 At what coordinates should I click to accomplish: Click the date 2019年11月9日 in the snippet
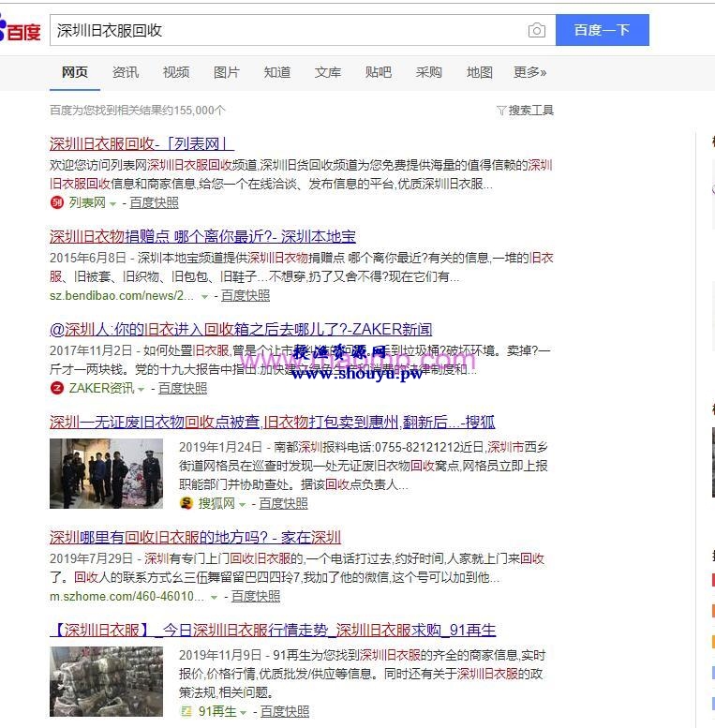pos(220,655)
